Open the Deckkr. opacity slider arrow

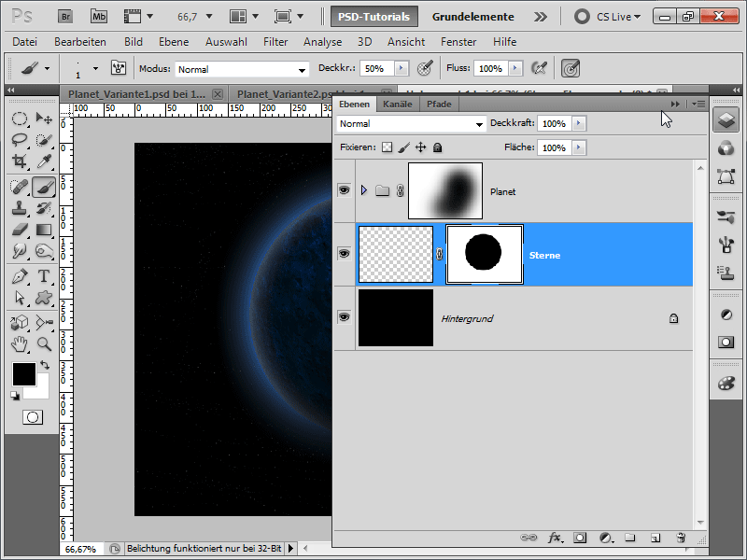(x=402, y=68)
